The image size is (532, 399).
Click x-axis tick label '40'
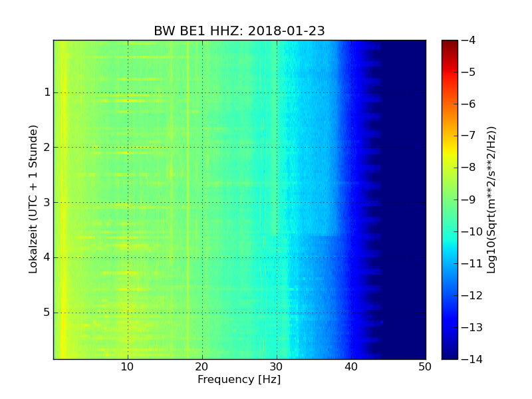tap(351, 367)
